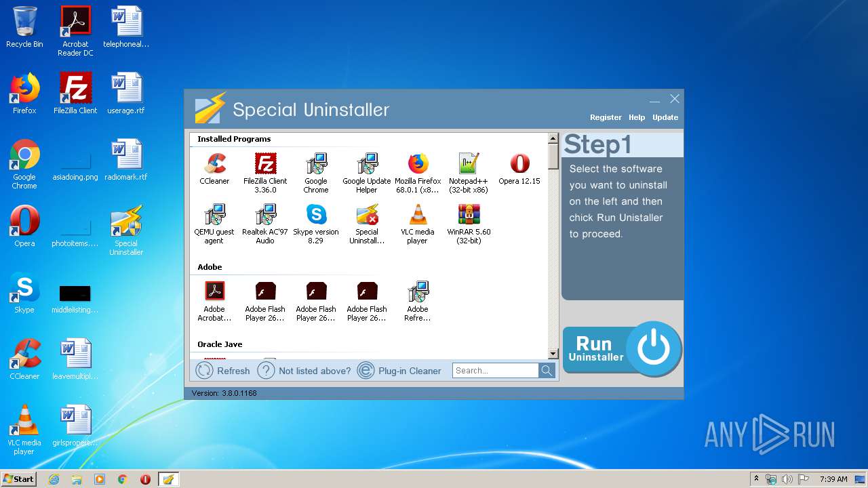
Task: Open the Register menu
Action: [606, 117]
